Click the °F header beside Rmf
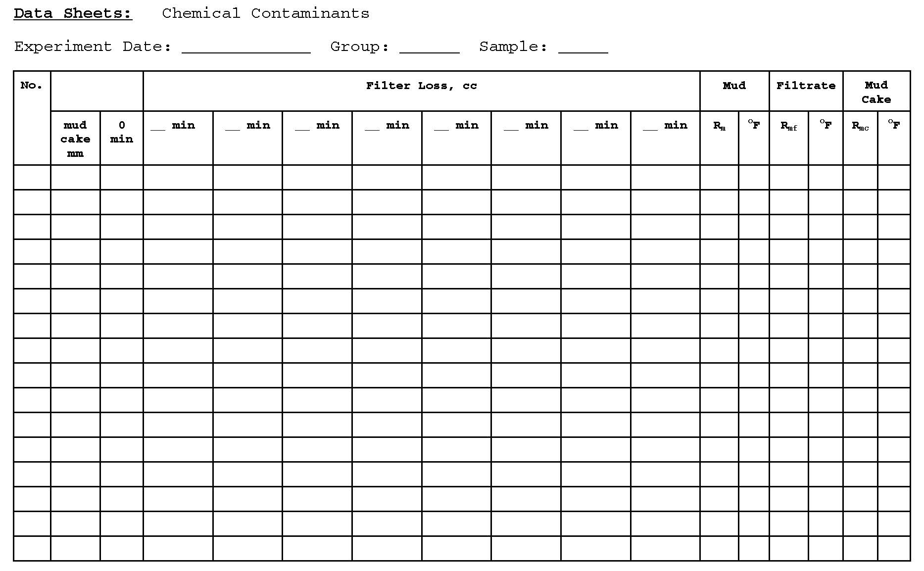Viewport: 924px width, 571px height. tap(826, 125)
